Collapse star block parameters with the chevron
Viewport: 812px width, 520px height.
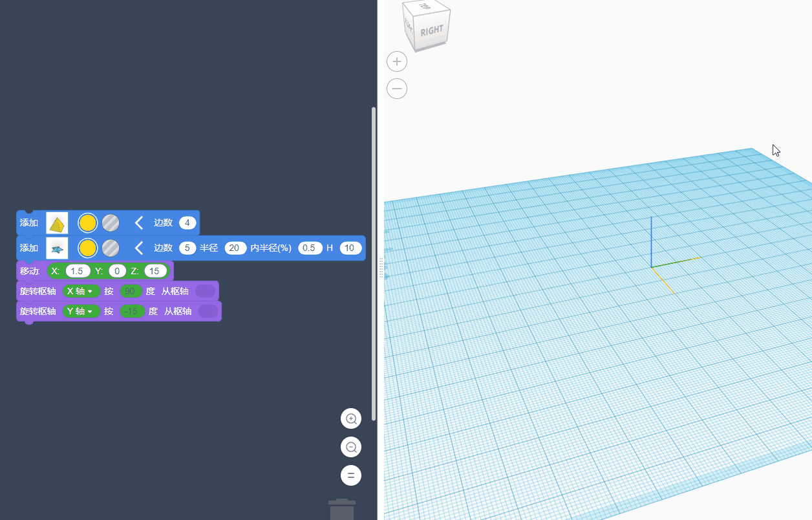coord(138,248)
